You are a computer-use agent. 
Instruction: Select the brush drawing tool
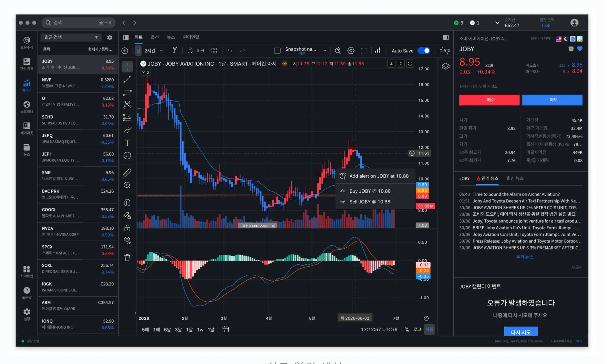(x=127, y=130)
